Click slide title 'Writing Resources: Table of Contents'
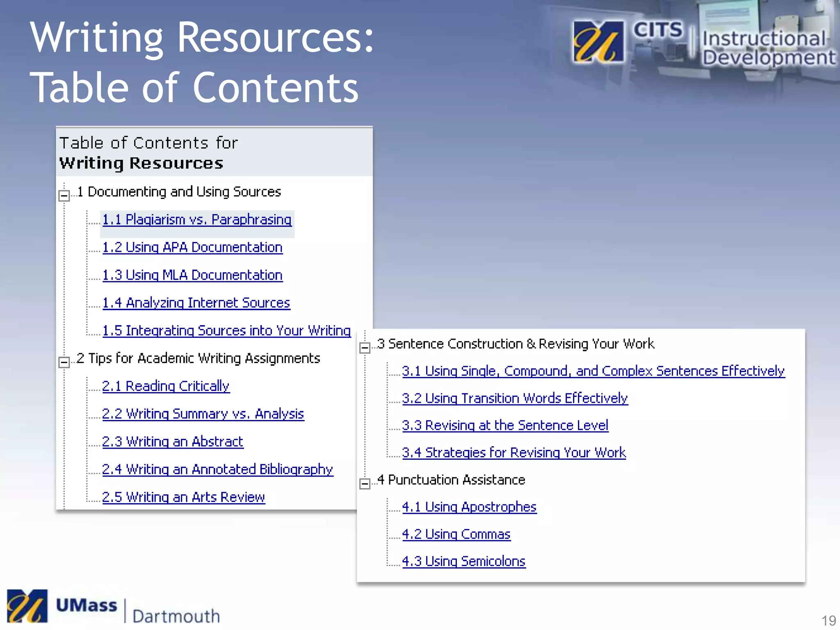 point(202,62)
